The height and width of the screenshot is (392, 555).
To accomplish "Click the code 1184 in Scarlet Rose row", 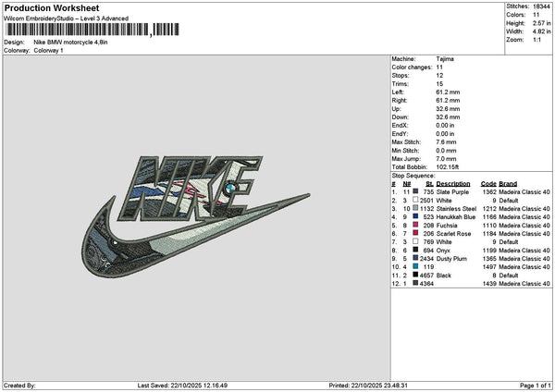I will pyautogui.click(x=489, y=234).
